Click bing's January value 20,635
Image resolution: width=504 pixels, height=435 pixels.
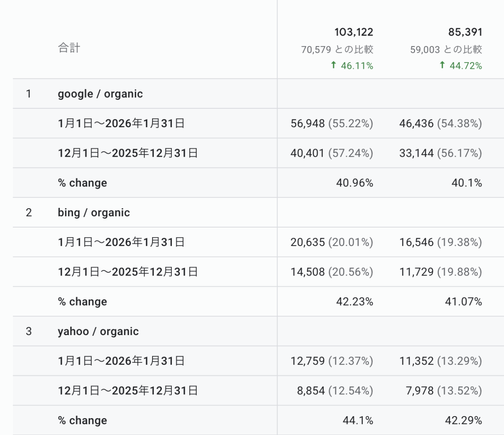(307, 242)
